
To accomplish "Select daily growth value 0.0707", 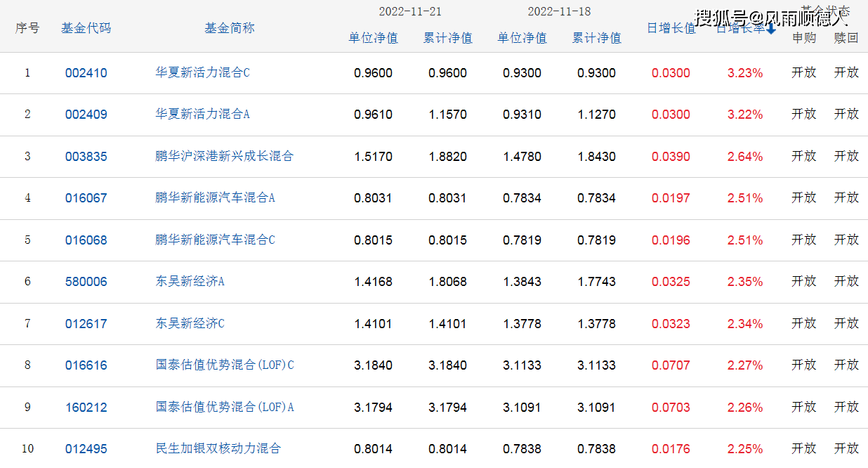I will (671, 365).
